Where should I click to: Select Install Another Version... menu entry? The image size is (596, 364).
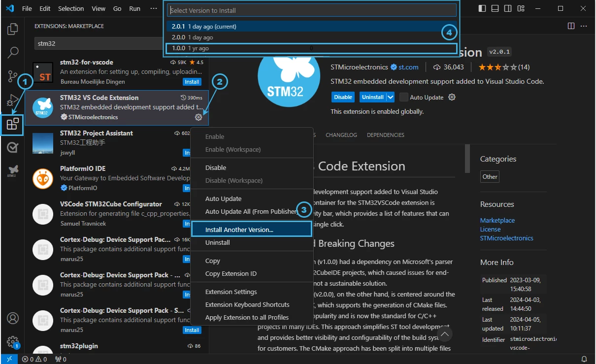tap(252, 230)
